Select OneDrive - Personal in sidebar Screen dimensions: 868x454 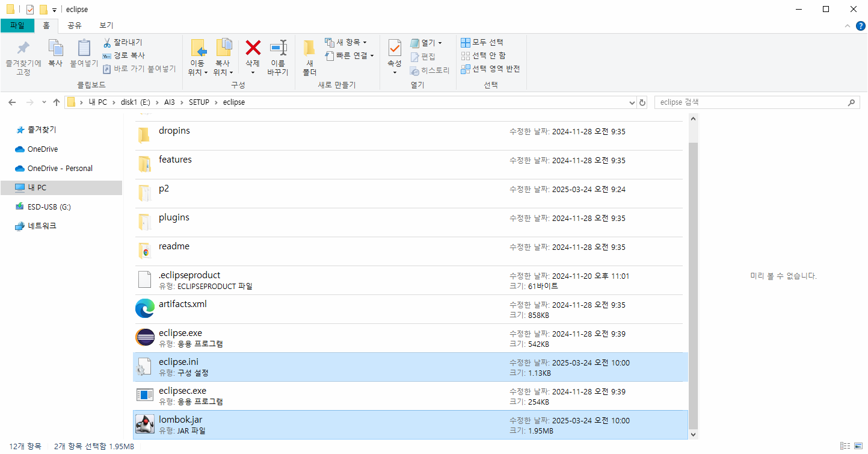(61, 169)
